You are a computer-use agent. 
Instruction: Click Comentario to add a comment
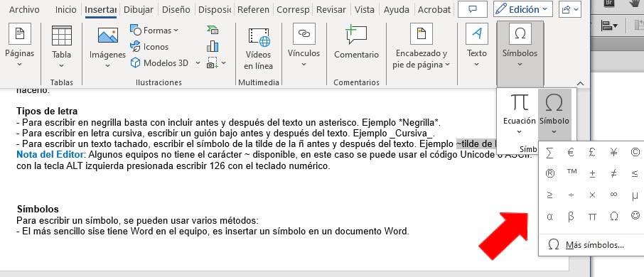356,43
